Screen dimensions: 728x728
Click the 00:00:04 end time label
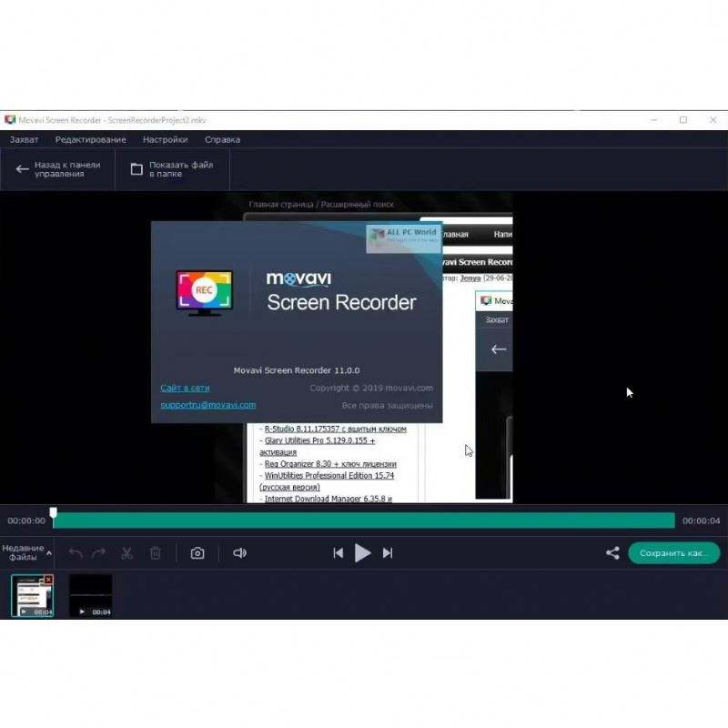pyautogui.click(x=701, y=521)
